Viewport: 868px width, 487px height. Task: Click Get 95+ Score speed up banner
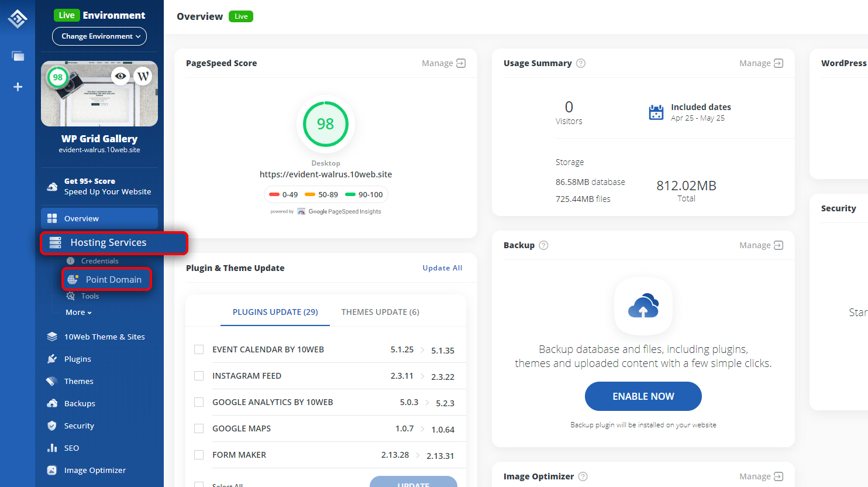pyautogui.click(x=99, y=187)
